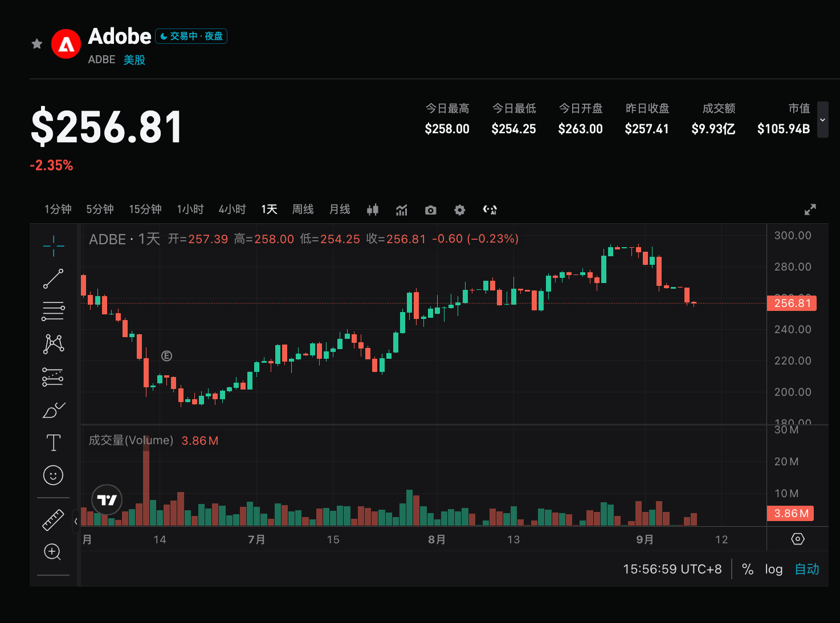The height and width of the screenshot is (623, 840).
Task: Activate the zoom in tool
Action: coord(52,552)
